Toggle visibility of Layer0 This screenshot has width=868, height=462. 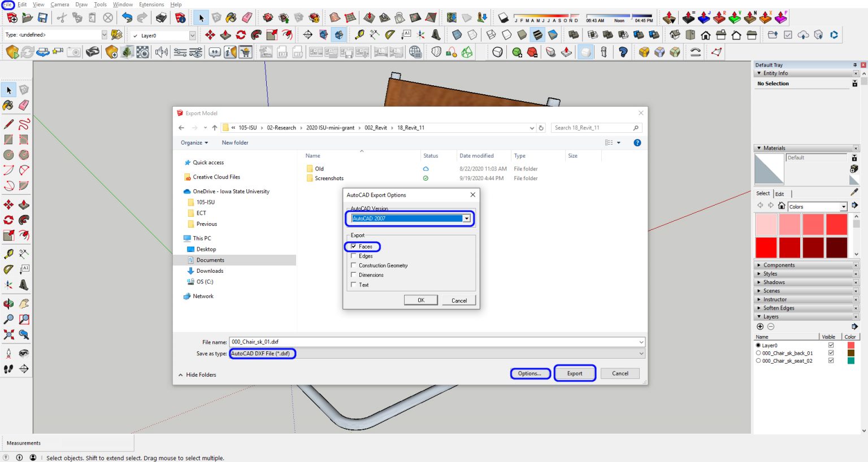(x=831, y=345)
